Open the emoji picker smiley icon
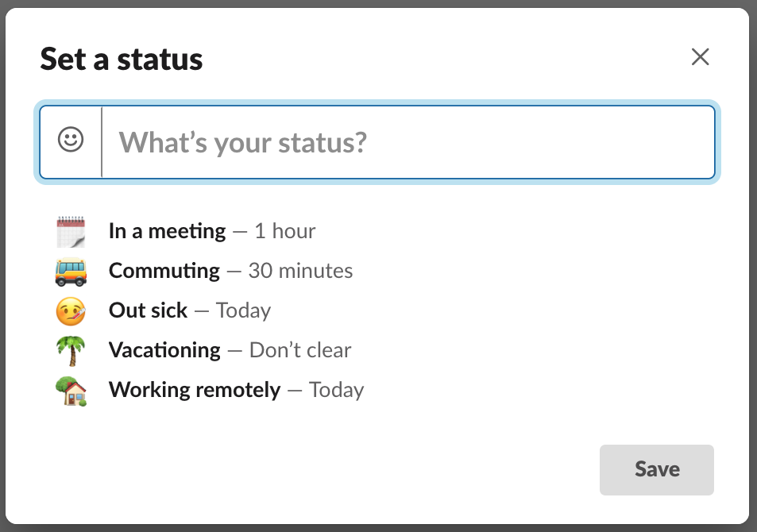The height and width of the screenshot is (532, 757). 71,140
